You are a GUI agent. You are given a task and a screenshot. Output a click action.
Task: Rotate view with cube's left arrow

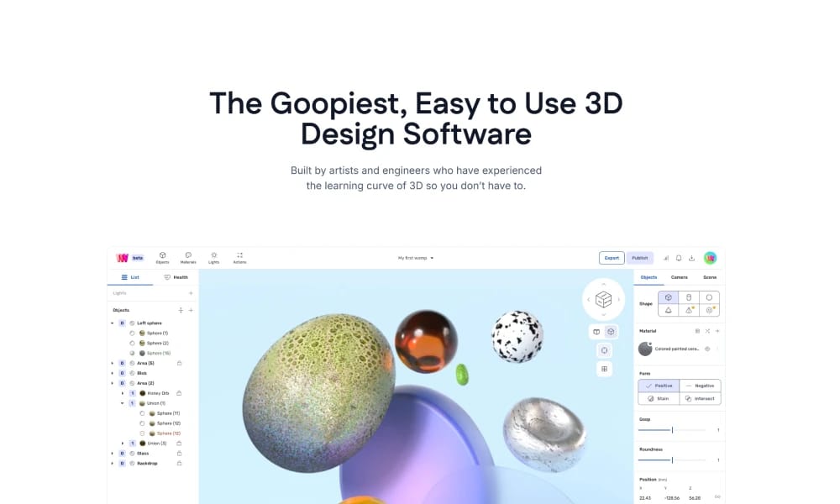(588, 299)
